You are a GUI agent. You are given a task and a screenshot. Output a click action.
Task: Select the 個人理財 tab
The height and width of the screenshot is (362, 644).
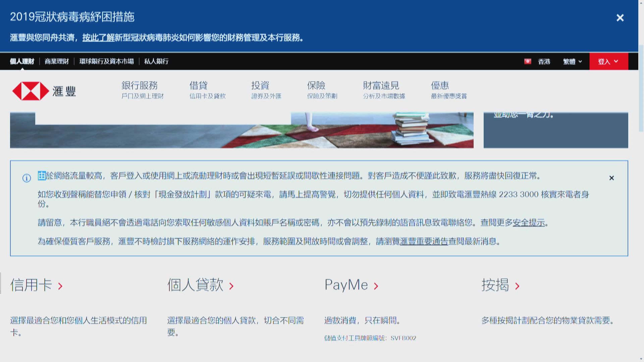coord(21,61)
